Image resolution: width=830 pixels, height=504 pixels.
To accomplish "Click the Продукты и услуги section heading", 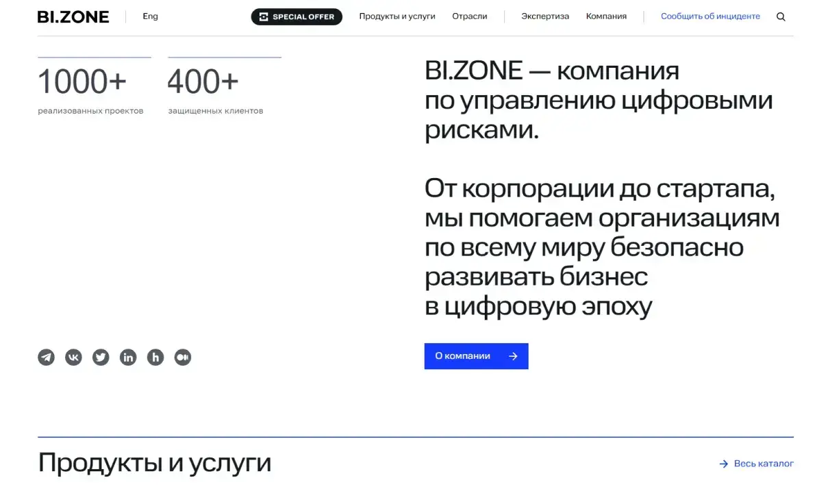I will [x=155, y=463].
